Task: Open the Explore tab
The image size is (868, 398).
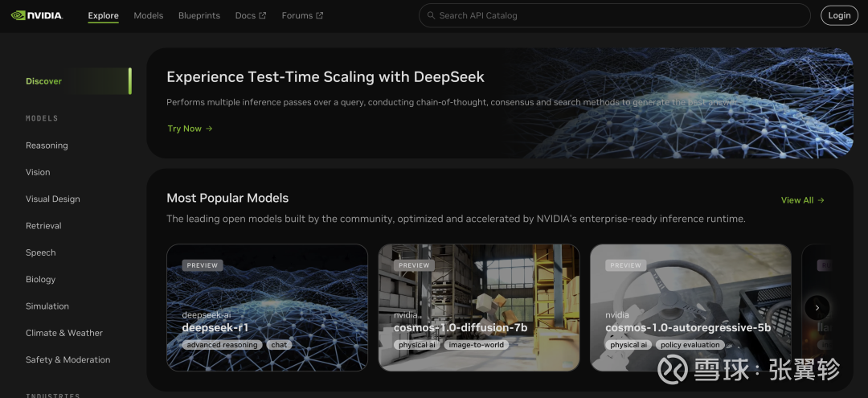Action: [104, 15]
